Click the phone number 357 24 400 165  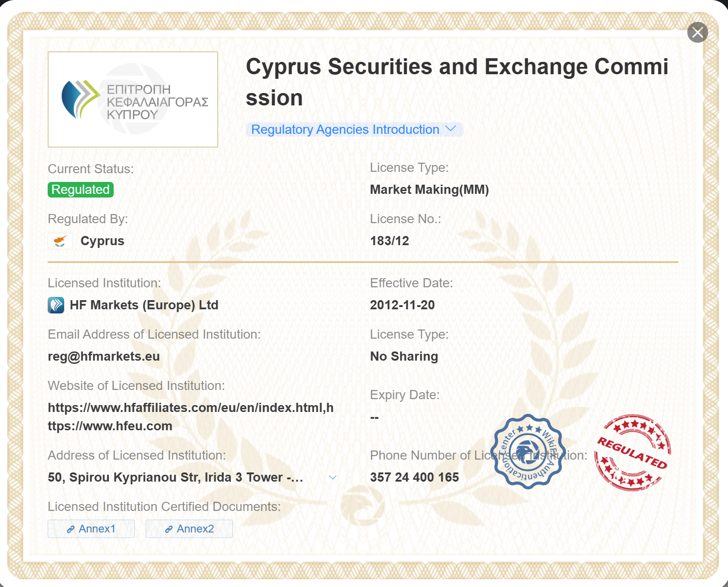click(414, 477)
